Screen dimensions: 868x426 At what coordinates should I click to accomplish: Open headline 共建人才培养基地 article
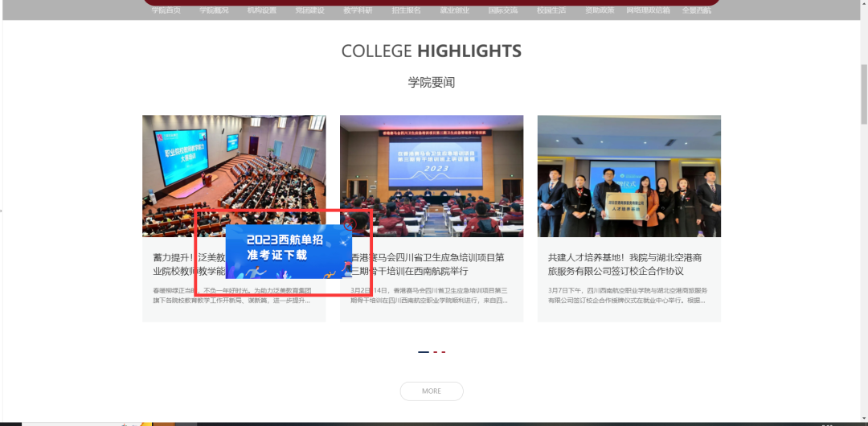[625, 264]
